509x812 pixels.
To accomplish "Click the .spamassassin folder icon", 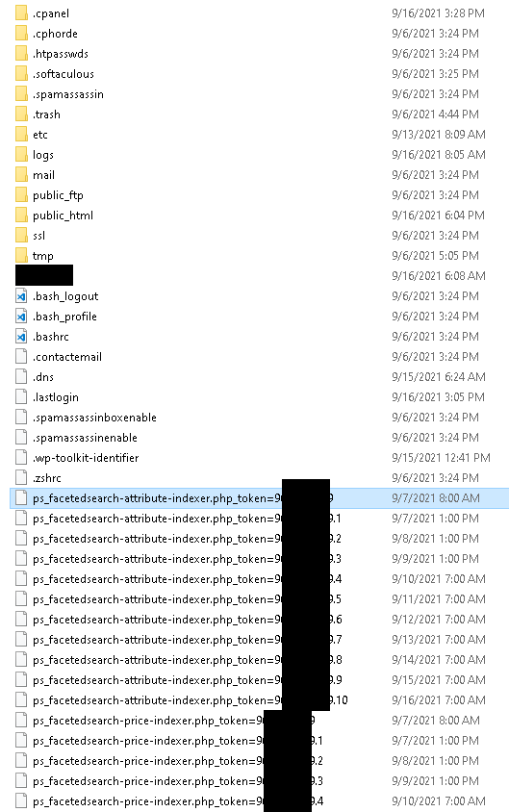I will [21, 93].
